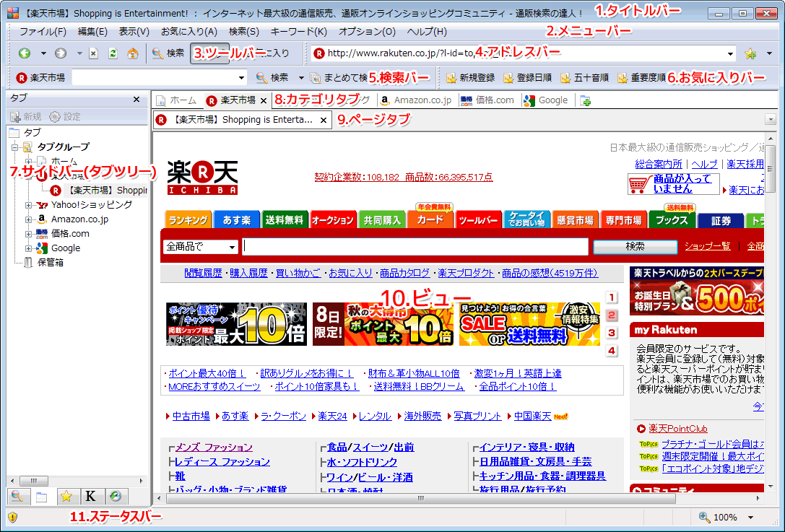Close the 【楽天市場】Shopping page tab

tap(324, 120)
